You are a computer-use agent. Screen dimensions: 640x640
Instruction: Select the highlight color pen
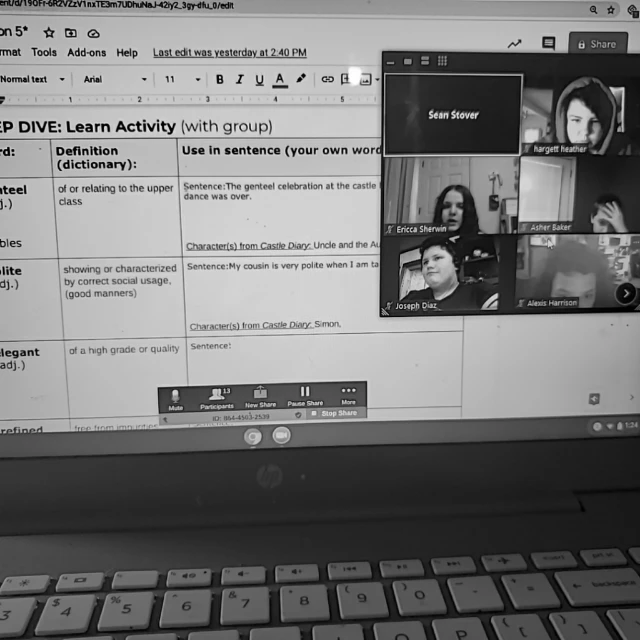pyautogui.click(x=301, y=78)
